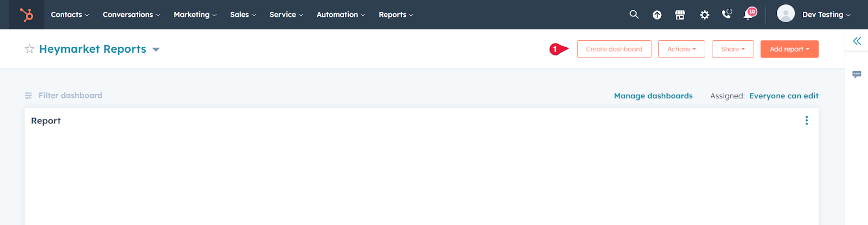The image size is (868, 225).
Task: Open the upgrade arrow icon
Action: point(657,15)
